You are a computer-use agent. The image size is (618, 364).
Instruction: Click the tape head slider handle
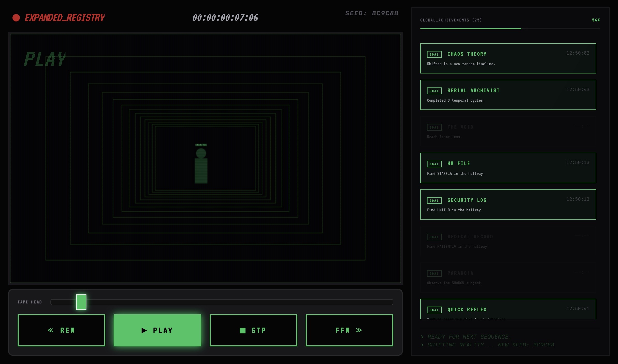click(x=81, y=302)
